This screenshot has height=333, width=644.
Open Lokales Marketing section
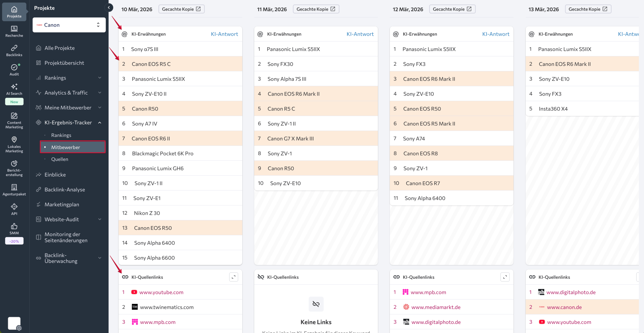pyautogui.click(x=14, y=144)
